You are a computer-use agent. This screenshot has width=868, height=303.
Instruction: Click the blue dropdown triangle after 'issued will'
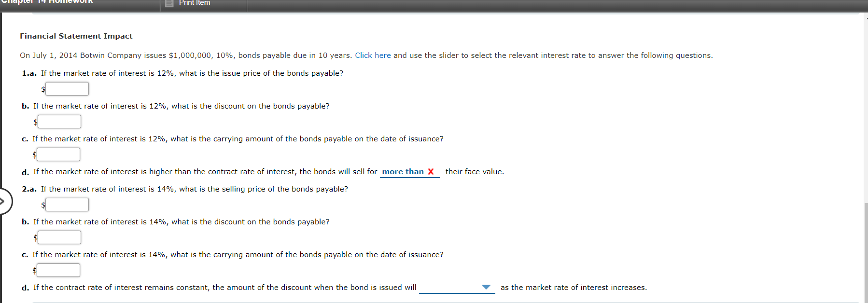click(x=486, y=287)
